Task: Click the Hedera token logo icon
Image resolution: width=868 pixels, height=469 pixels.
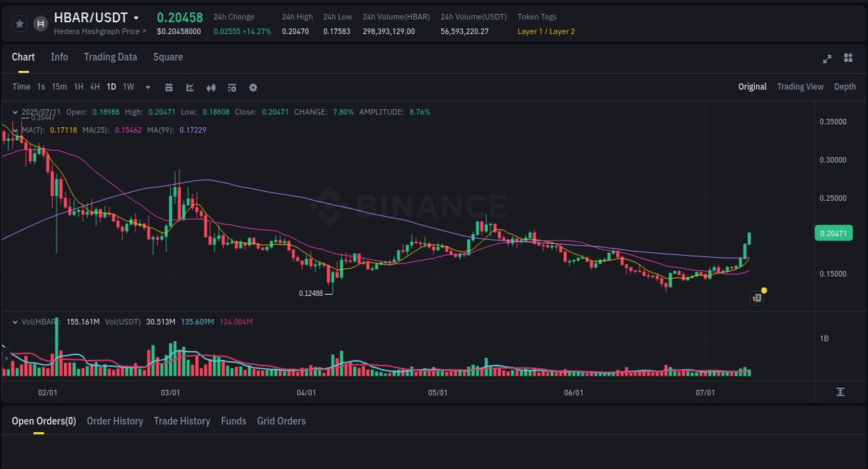Action: 40,23
